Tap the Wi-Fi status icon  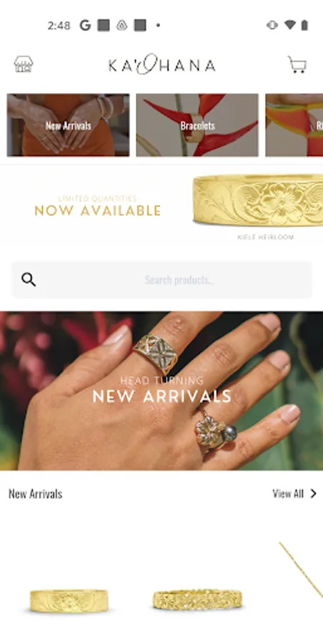(289, 25)
